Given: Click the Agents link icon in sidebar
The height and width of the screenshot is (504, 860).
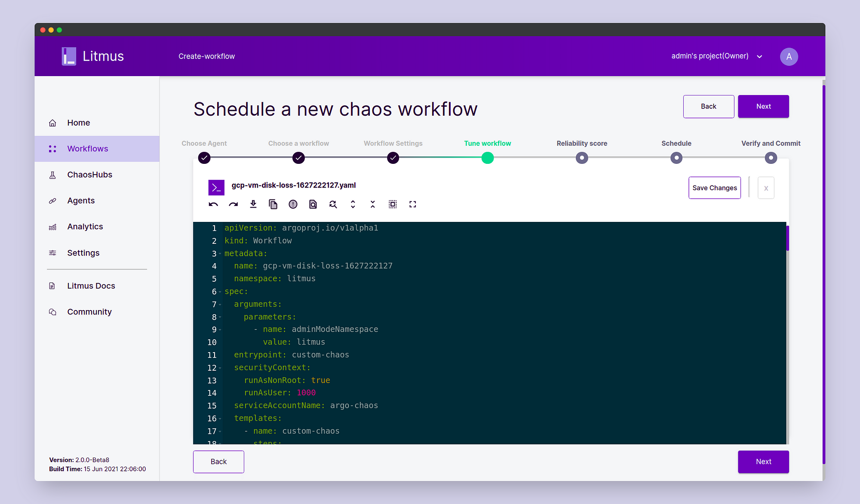Looking at the screenshot, I should (52, 201).
